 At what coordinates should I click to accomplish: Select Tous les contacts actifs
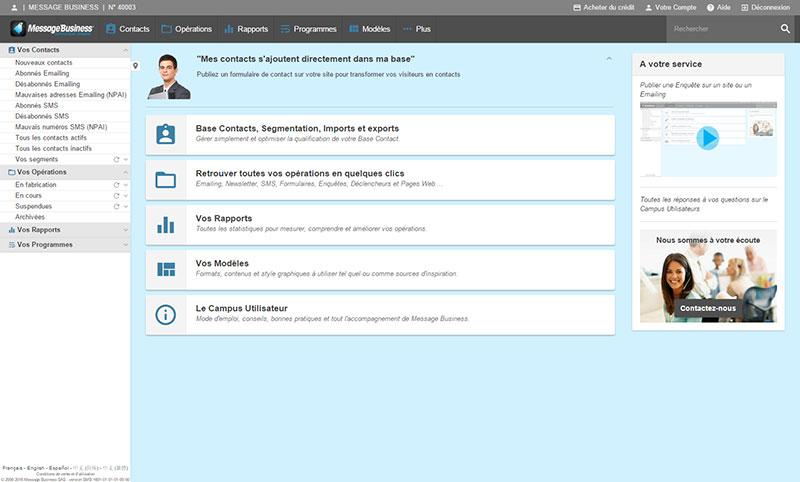pyautogui.click(x=51, y=137)
